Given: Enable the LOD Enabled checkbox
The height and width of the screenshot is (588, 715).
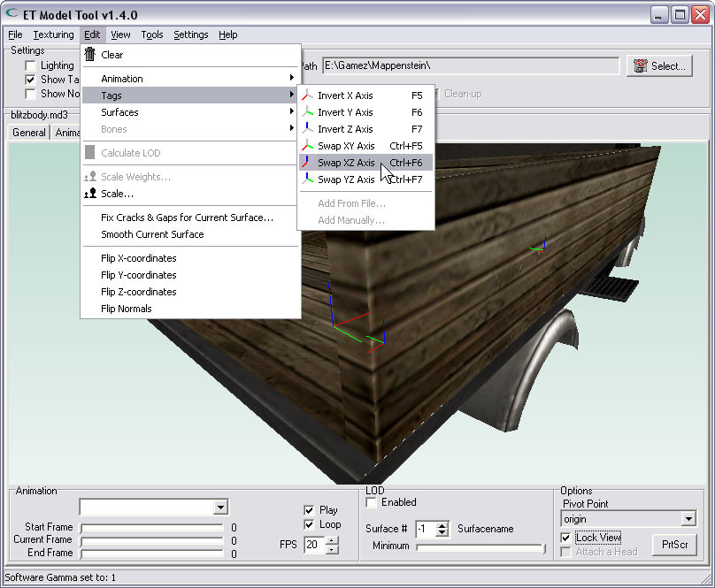Looking at the screenshot, I should coord(371,502).
